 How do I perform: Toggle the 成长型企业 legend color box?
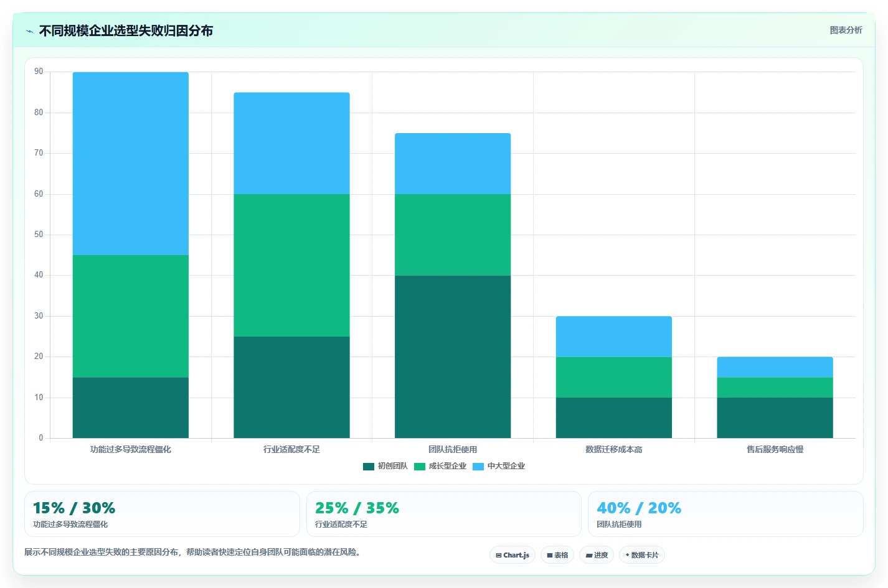point(420,466)
